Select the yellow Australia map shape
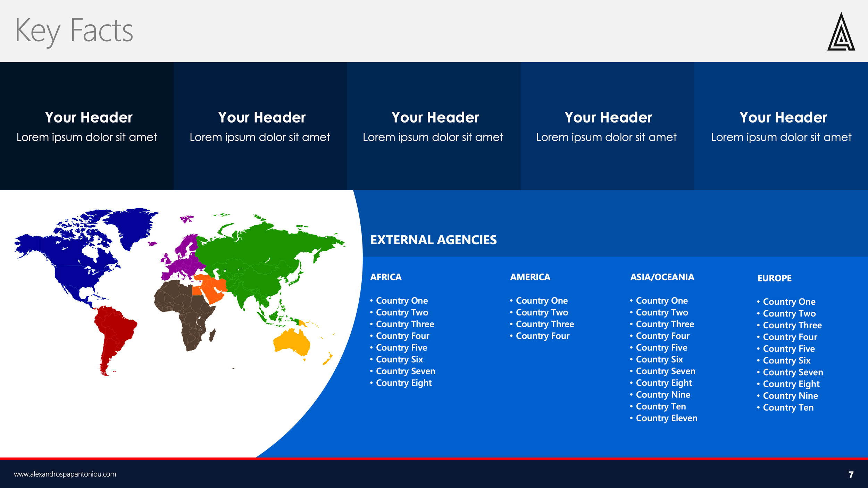The width and height of the screenshot is (868, 488). (292, 342)
